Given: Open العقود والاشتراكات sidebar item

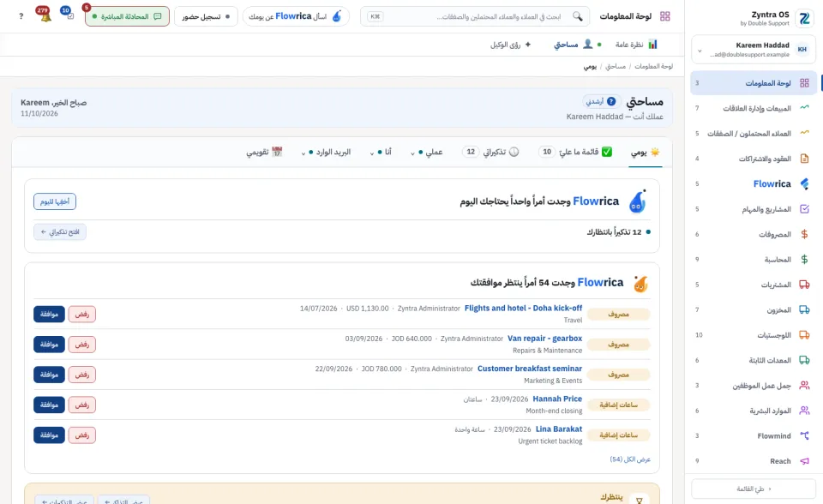Looking at the screenshot, I should 754,159.
